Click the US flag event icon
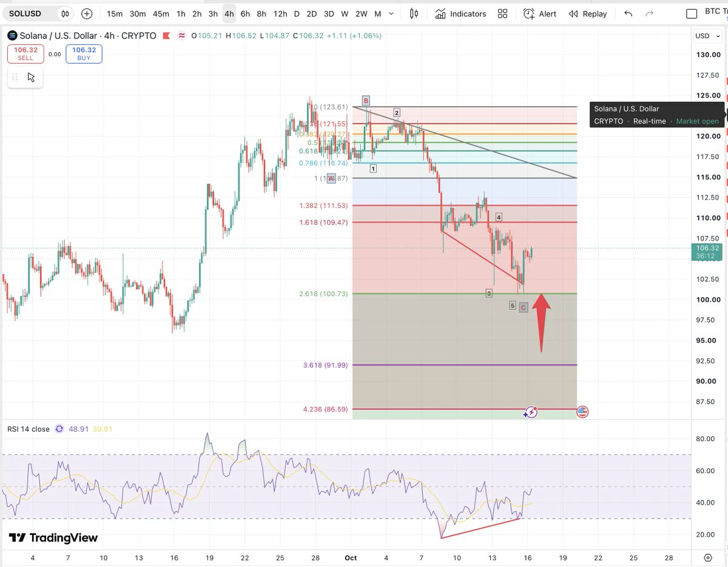The width and height of the screenshot is (728, 567). coord(582,412)
